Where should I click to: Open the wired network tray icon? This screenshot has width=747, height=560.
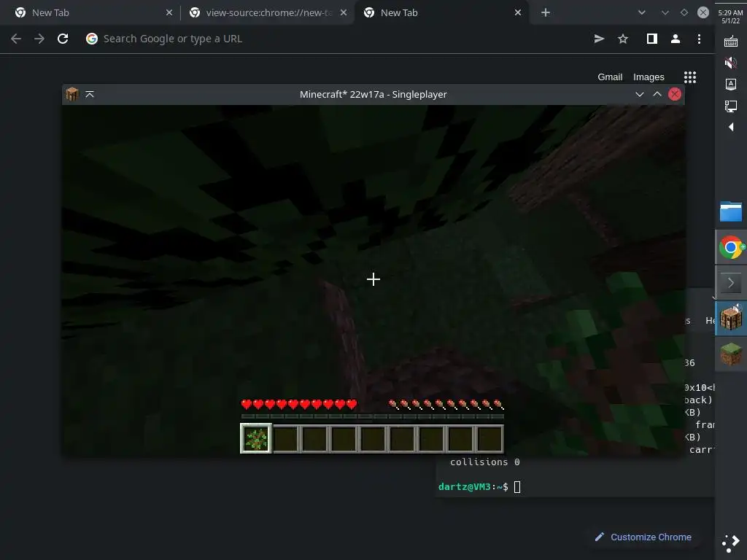731,106
